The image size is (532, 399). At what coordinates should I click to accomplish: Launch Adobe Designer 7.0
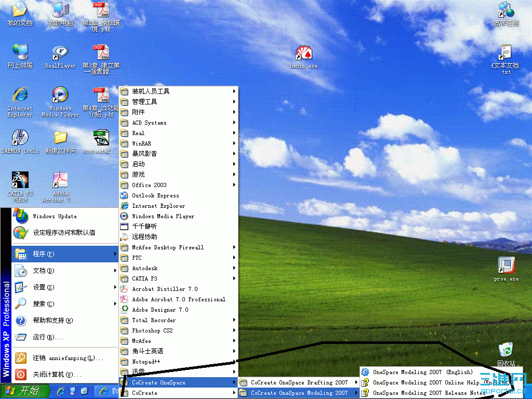point(179,310)
